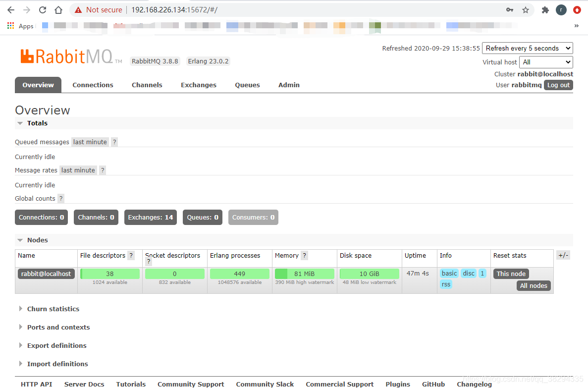
Task: Open the extensions puzzle icon
Action: (x=545, y=10)
